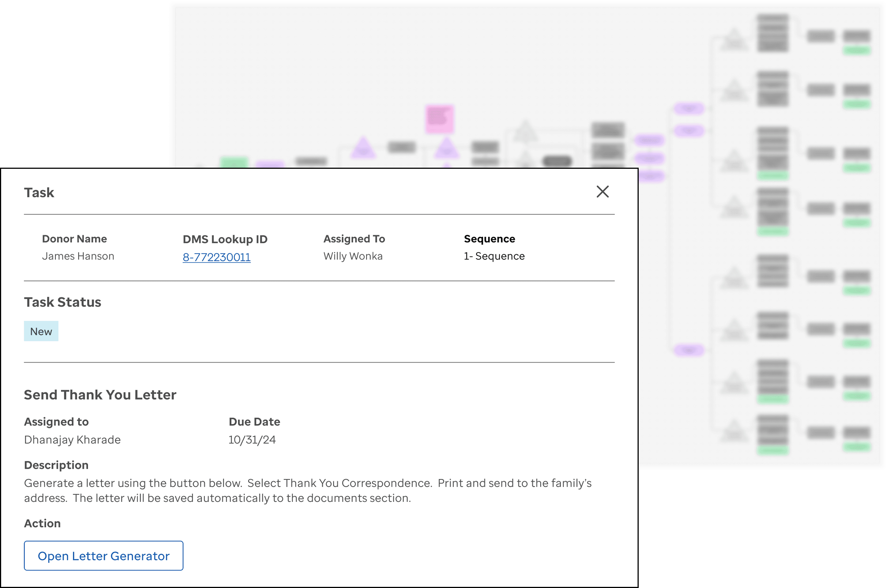Image resolution: width=887 pixels, height=588 pixels.
Task: Click the Task Status heading
Action: click(63, 302)
